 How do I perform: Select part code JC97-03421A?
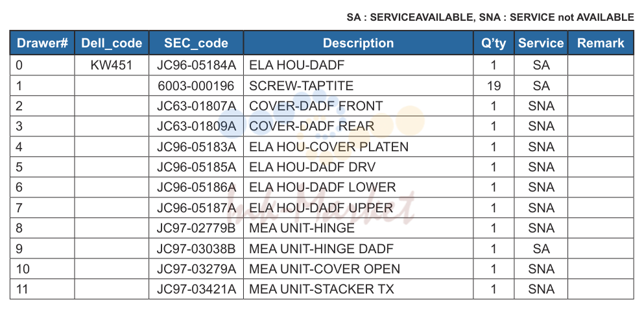click(x=197, y=289)
